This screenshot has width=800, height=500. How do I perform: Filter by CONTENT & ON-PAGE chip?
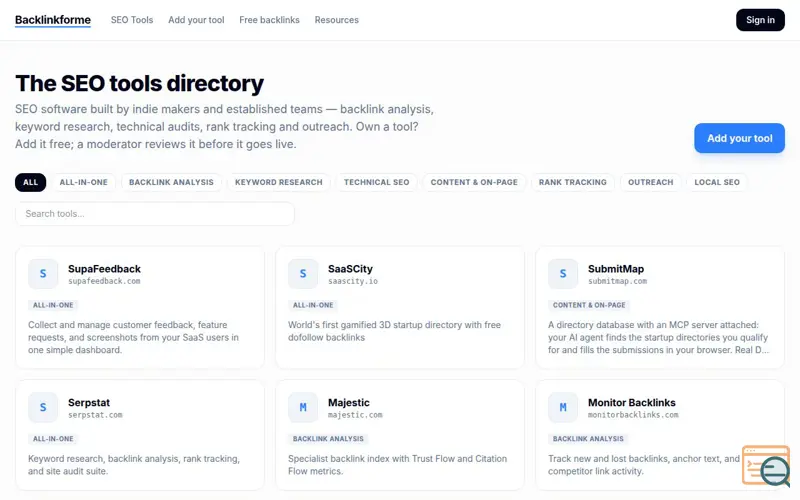pyautogui.click(x=474, y=183)
